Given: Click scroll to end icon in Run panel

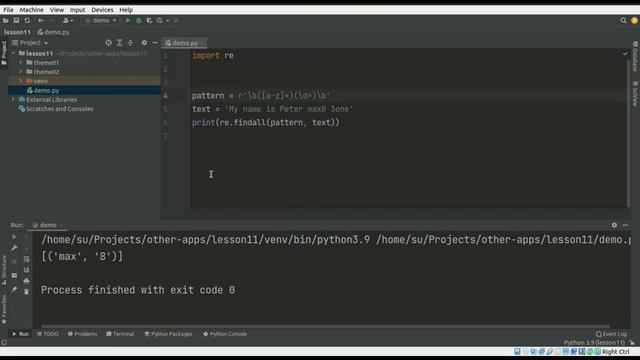Looking at the screenshot, I should pyautogui.click(x=27, y=270).
